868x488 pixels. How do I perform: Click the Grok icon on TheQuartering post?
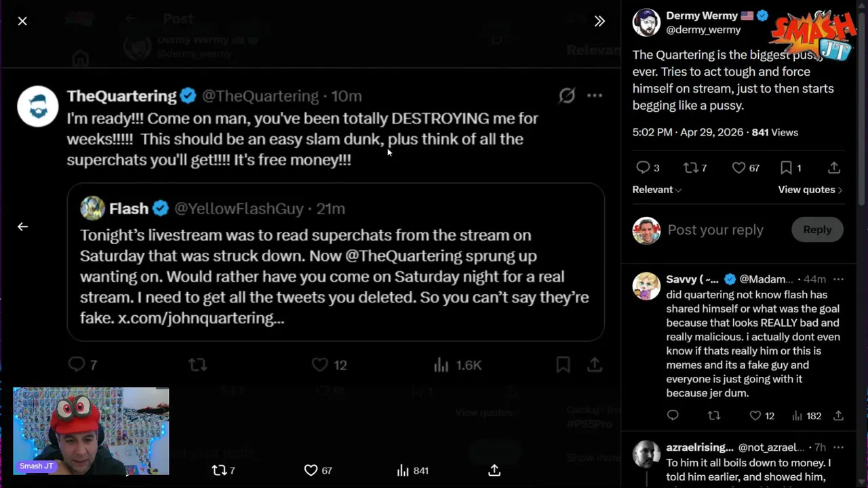click(x=567, y=96)
